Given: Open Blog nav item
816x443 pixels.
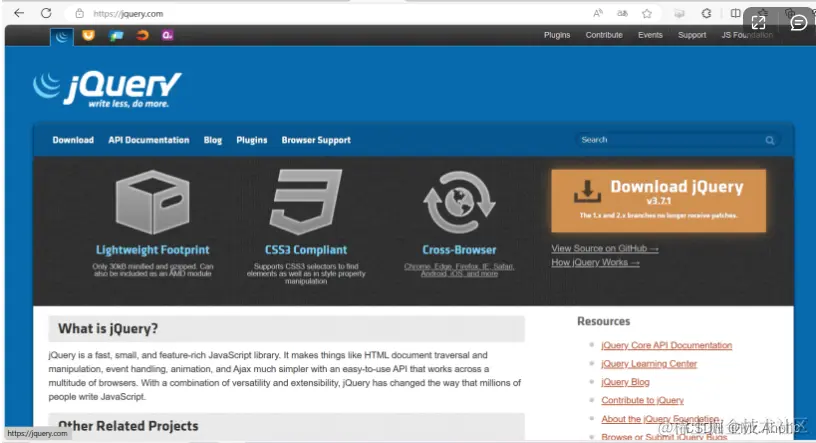Looking at the screenshot, I should tap(213, 140).
